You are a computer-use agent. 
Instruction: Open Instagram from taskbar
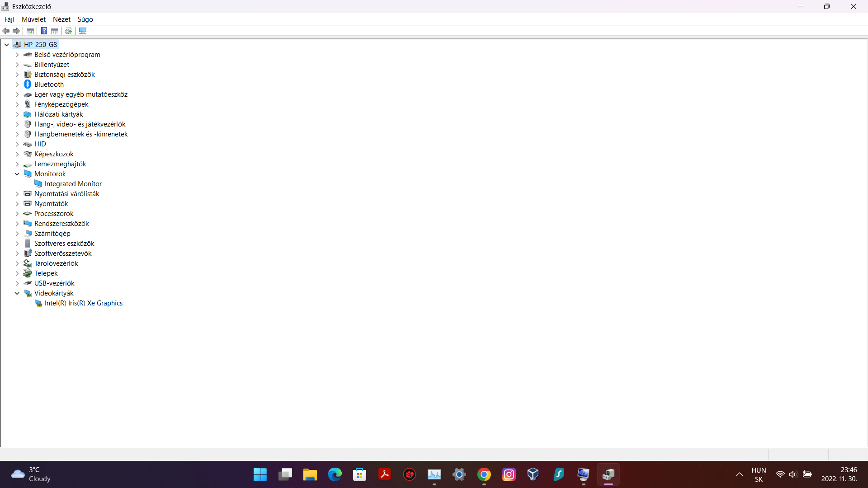click(509, 474)
